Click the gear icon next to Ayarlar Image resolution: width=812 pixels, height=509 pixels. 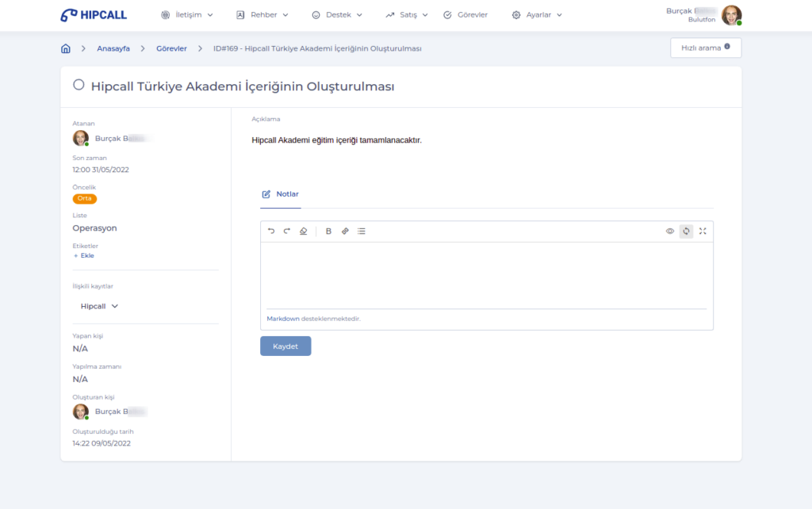(x=516, y=15)
